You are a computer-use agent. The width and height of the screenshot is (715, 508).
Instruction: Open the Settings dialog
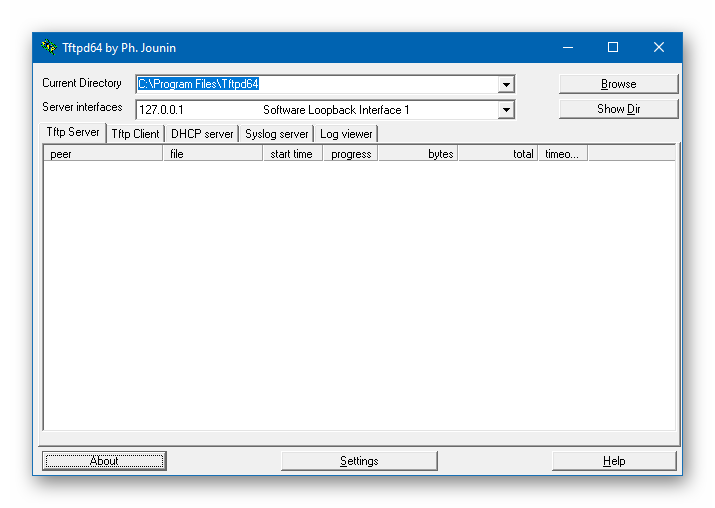(359, 461)
